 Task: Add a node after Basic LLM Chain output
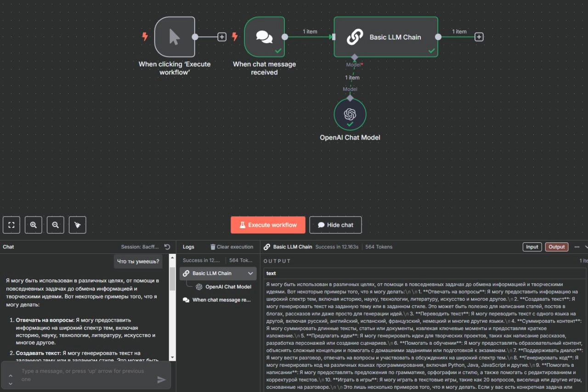pos(479,37)
